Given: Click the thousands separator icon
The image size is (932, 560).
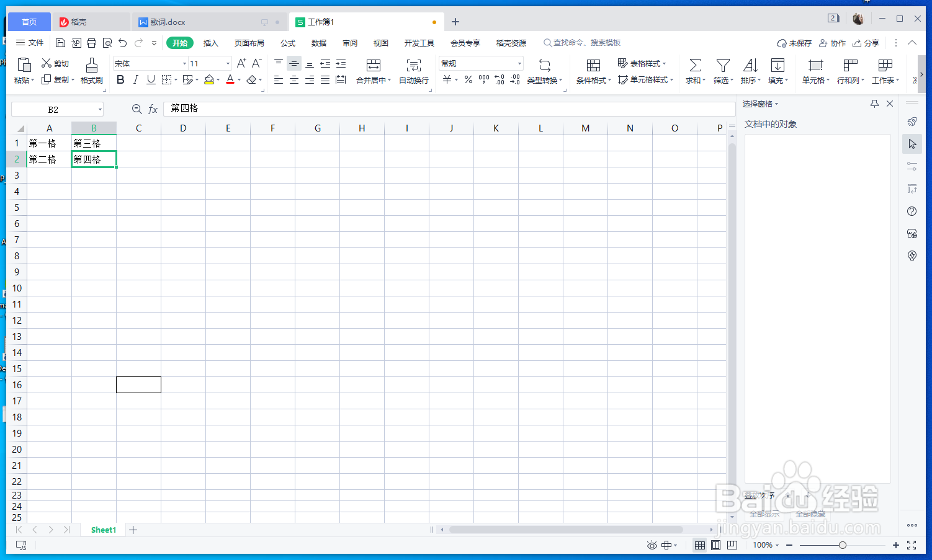Looking at the screenshot, I should [484, 79].
